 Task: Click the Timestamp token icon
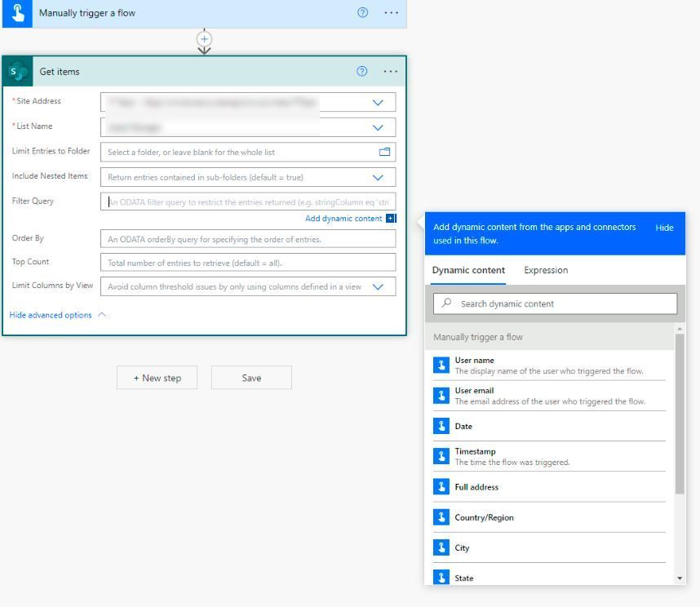(x=441, y=456)
